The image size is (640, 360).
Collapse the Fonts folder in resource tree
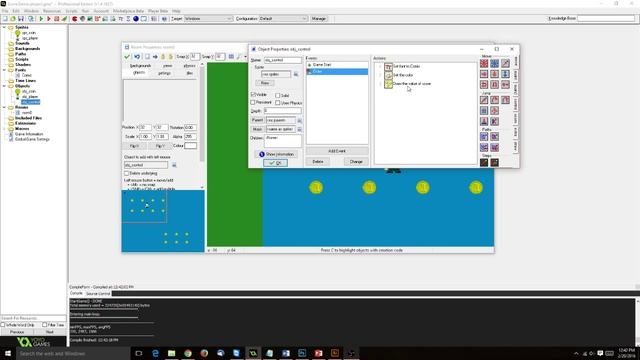[x=4, y=70]
